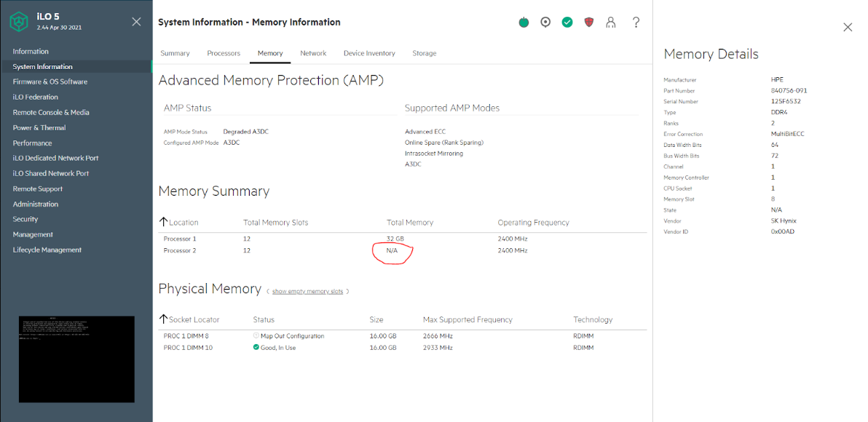
Task: Click the UID indicator target icon
Action: (x=545, y=23)
